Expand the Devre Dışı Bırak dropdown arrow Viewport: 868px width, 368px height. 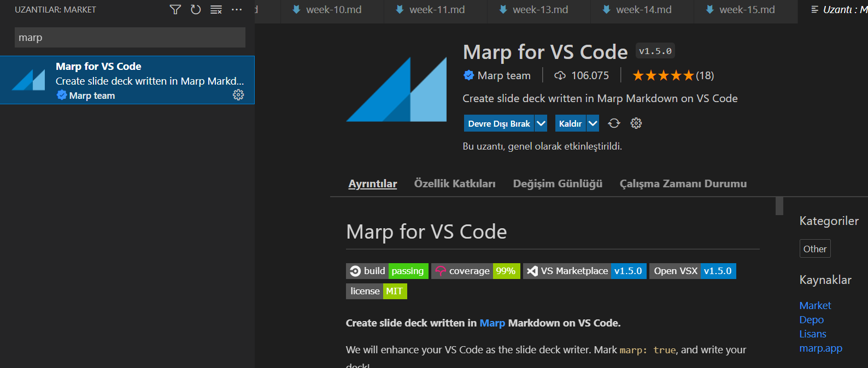tap(541, 123)
